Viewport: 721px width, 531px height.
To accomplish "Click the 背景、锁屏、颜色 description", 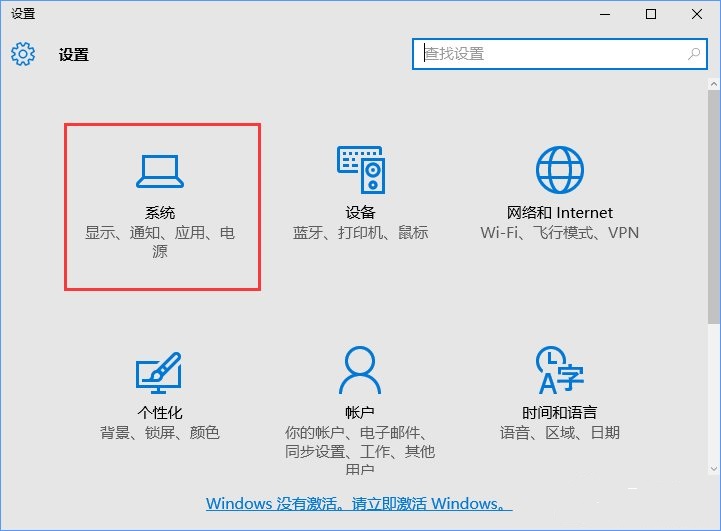I will (160, 432).
